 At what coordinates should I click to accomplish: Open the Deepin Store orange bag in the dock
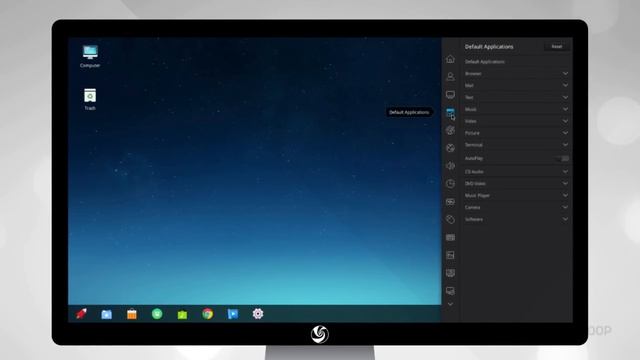click(132, 314)
